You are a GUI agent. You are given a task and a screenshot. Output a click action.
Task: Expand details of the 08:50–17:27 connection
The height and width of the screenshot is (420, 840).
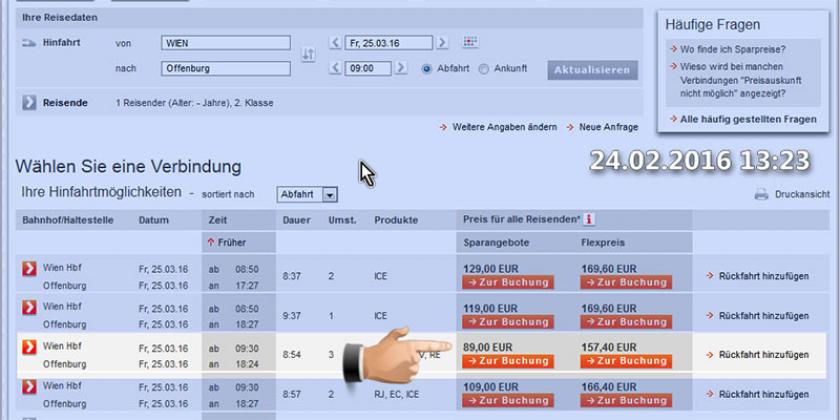[30, 269]
